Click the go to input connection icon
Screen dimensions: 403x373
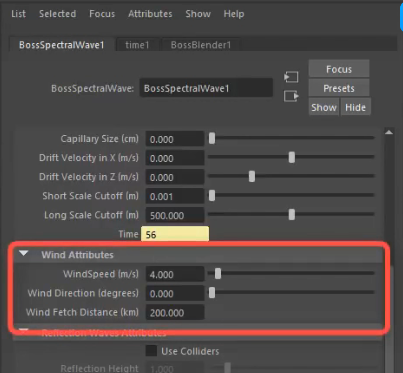pos(291,77)
